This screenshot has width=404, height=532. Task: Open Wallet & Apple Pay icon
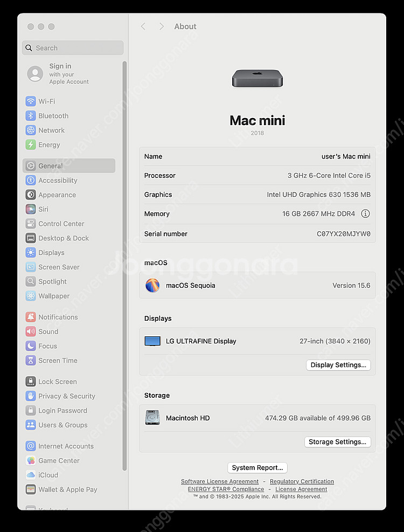pos(31,489)
